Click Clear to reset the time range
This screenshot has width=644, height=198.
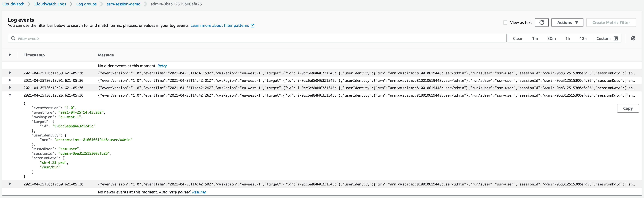pyautogui.click(x=517, y=38)
